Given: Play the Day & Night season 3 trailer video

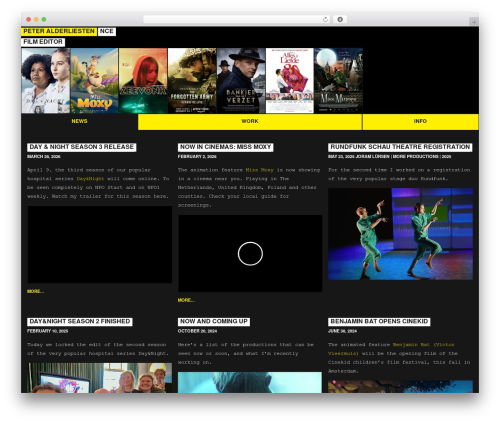Looking at the screenshot, I should click(x=100, y=245).
